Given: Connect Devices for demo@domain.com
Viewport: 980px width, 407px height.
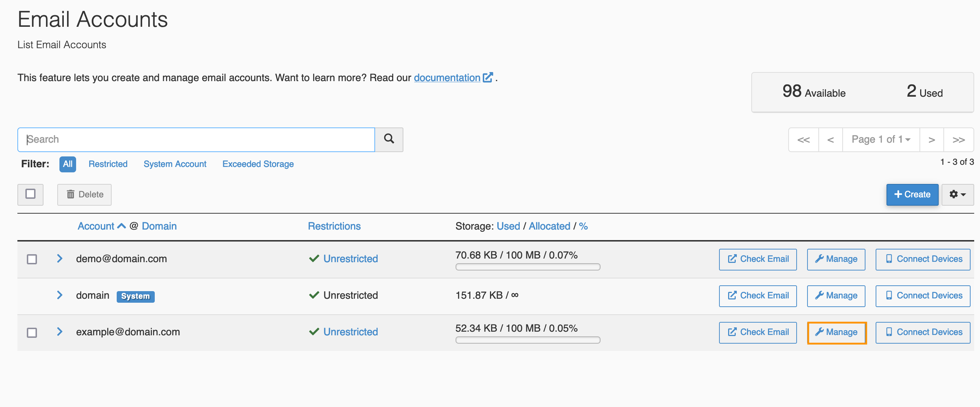Looking at the screenshot, I should coord(923,259).
